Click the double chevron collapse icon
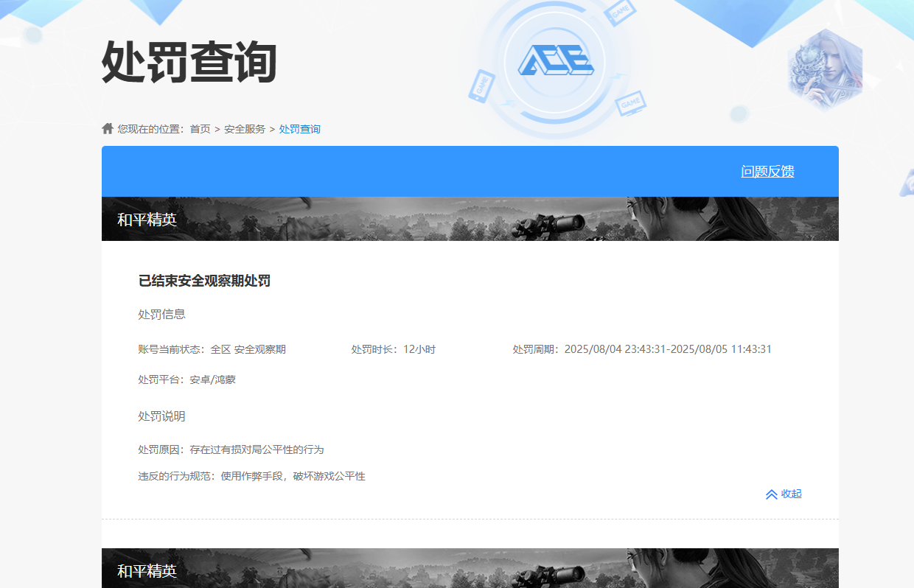This screenshot has width=914, height=588. (771, 494)
